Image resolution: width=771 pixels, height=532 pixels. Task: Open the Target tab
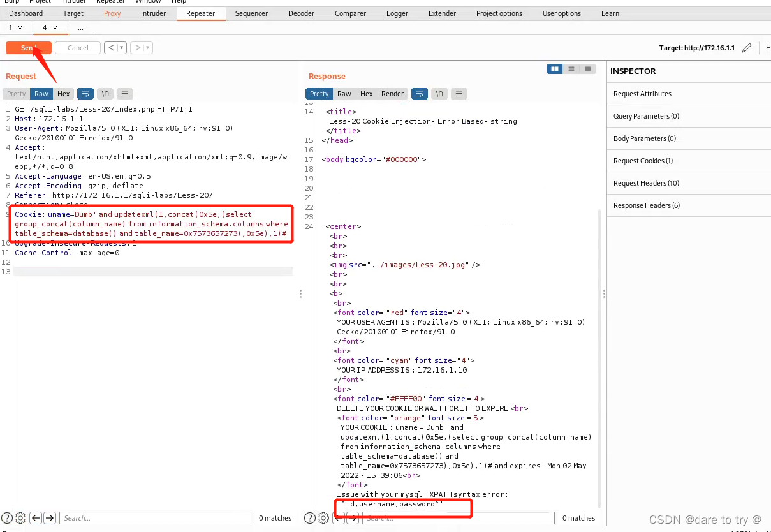[x=73, y=13]
